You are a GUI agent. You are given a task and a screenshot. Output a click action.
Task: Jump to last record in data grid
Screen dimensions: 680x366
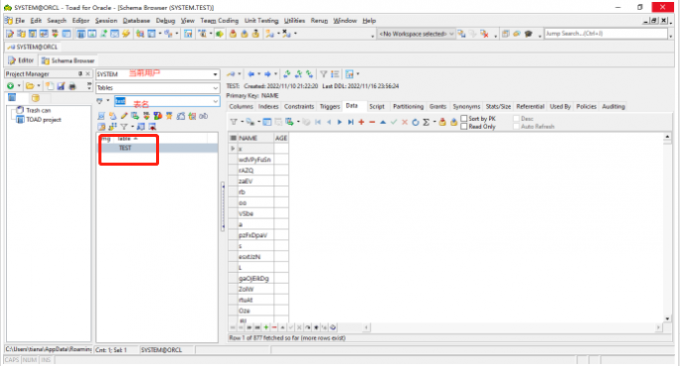point(350,122)
